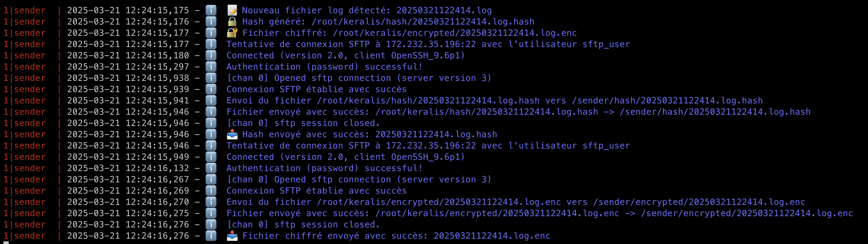
Task: Click the destination /sender/encrypted path on 12:24:16,270 line
Action: 699,202
